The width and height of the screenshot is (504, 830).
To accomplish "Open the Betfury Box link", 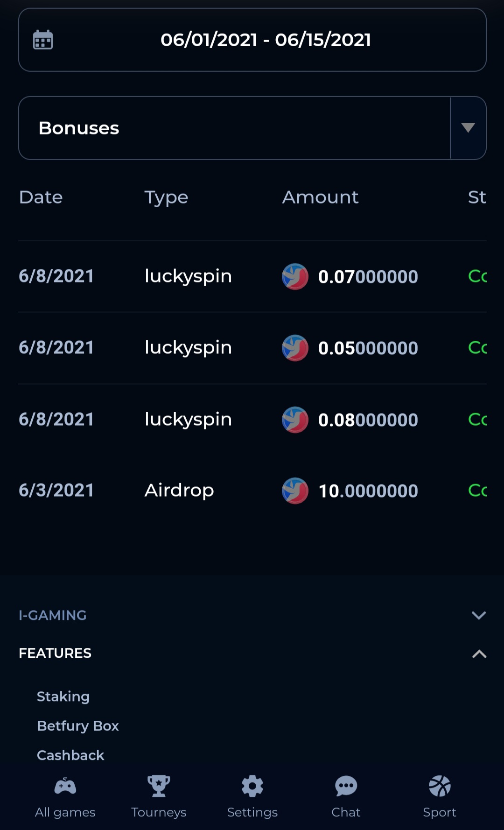I will pyautogui.click(x=78, y=726).
